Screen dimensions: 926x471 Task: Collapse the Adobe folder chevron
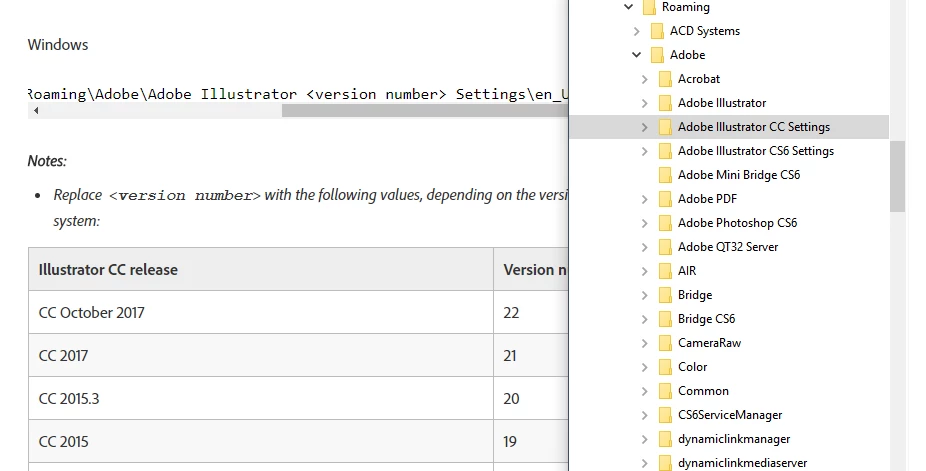click(x=637, y=55)
